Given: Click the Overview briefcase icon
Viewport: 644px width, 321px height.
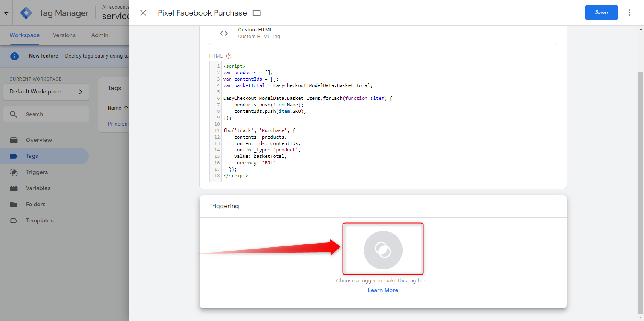Looking at the screenshot, I should pos(14,140).
